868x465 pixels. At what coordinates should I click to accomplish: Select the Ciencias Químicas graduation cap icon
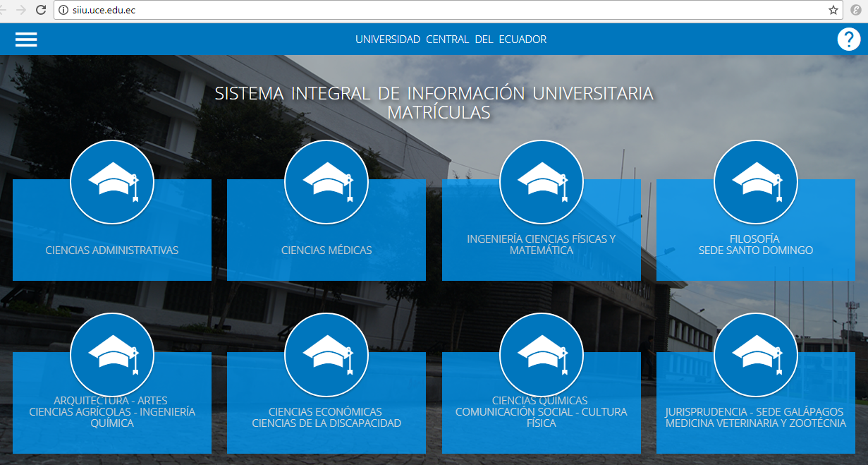coord(542,355)
